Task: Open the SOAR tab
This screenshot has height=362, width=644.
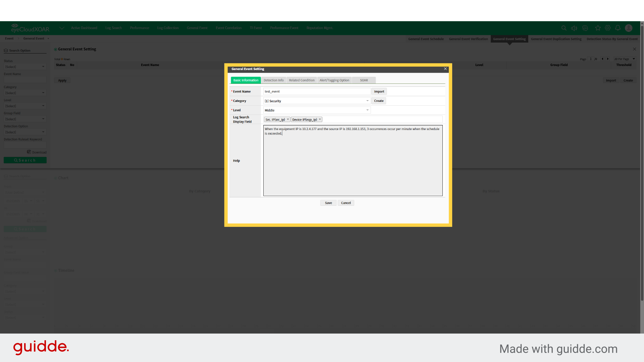Action: pos(364,80)
